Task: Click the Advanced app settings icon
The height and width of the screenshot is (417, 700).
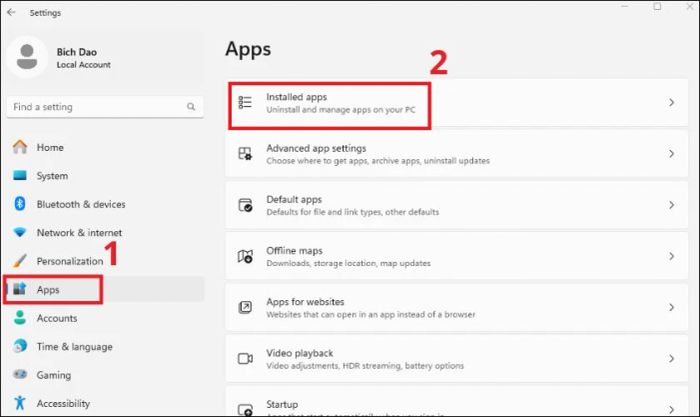Action: pos(245,154)
